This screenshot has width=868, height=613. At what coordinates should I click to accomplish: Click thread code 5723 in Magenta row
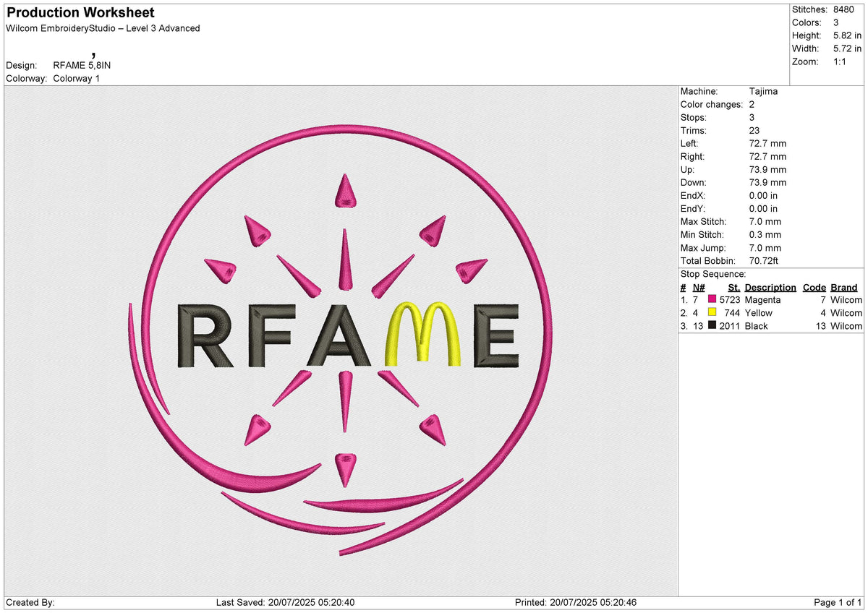click(x=730, y=299)
